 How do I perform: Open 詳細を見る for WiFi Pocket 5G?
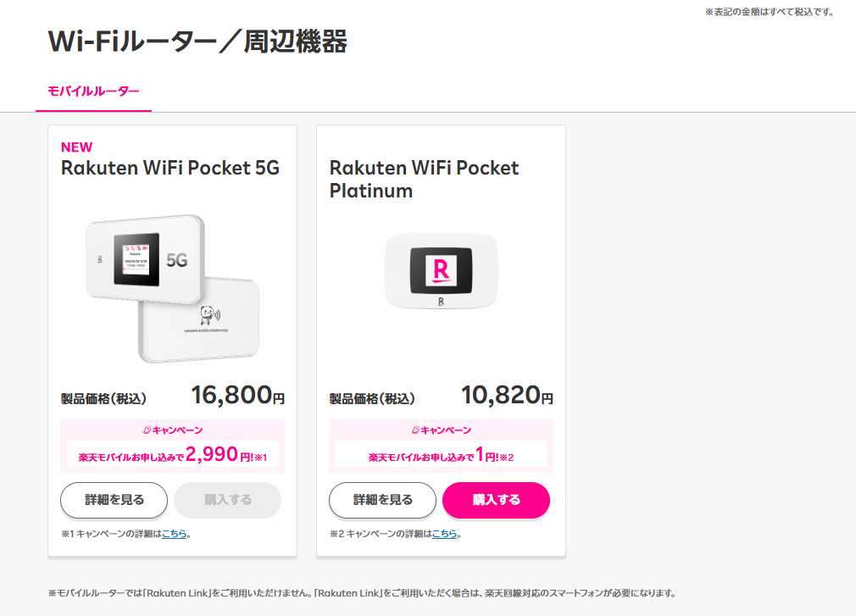click(x=114, y=500)
